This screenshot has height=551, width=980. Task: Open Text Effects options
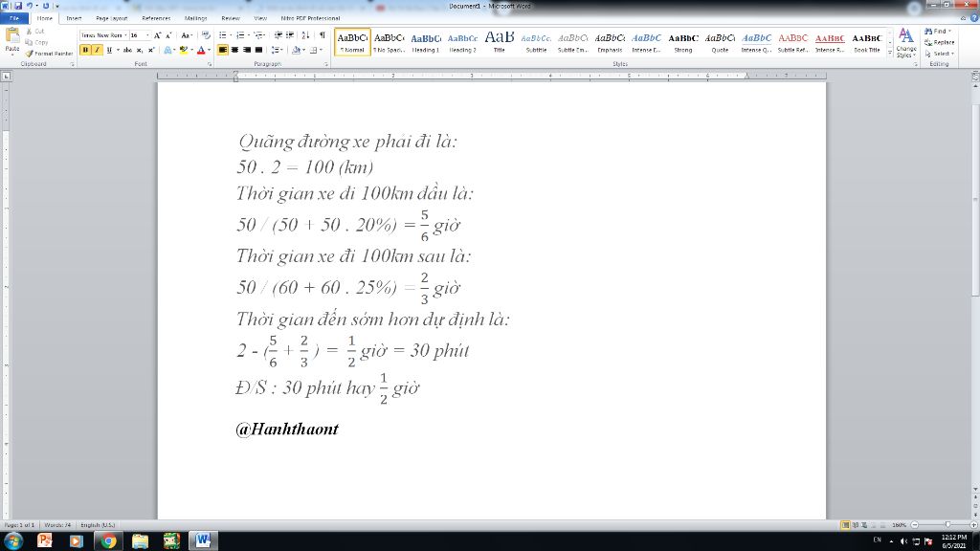tap(168, 50)
